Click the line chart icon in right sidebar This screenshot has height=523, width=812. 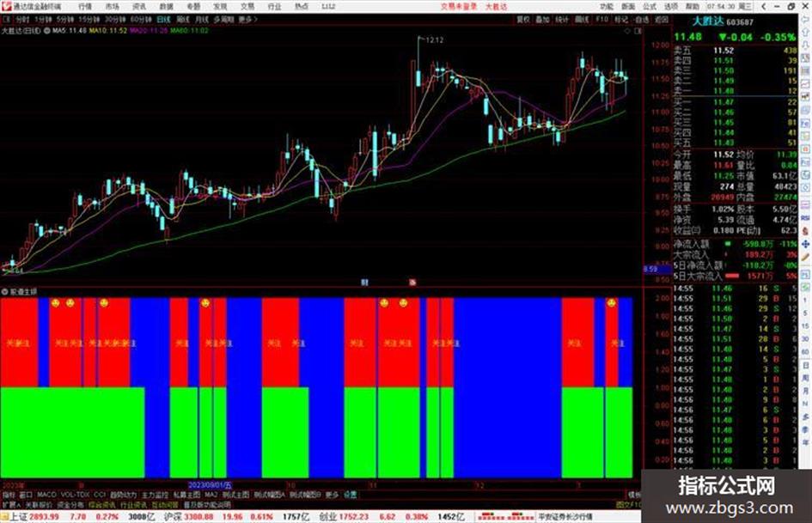click(x=806, y=84)
